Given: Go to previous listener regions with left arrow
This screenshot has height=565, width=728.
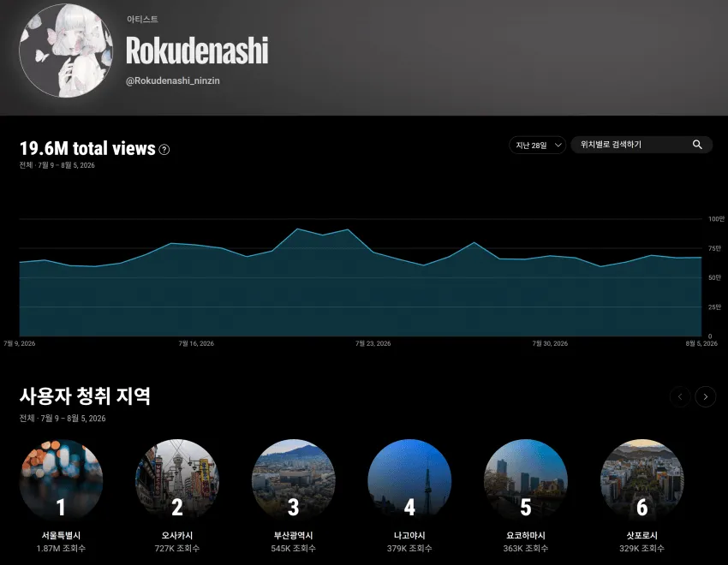Looking at the screenshot, I should click(680, 396).
